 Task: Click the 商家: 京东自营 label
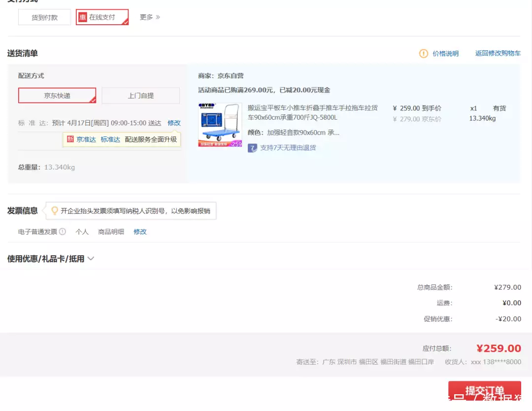(x=221, y=76)
